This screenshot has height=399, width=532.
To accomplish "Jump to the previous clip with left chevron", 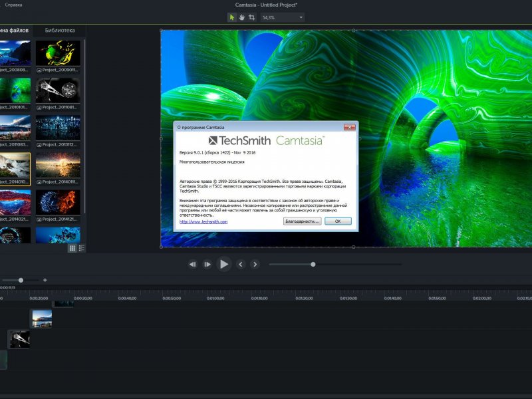I will pos(241,264).
